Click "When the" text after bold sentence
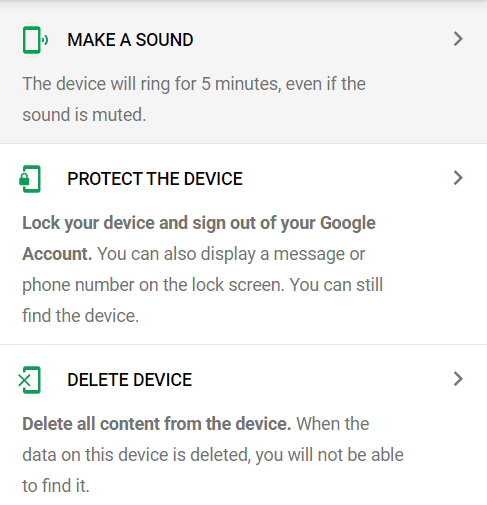 point(333,424)
